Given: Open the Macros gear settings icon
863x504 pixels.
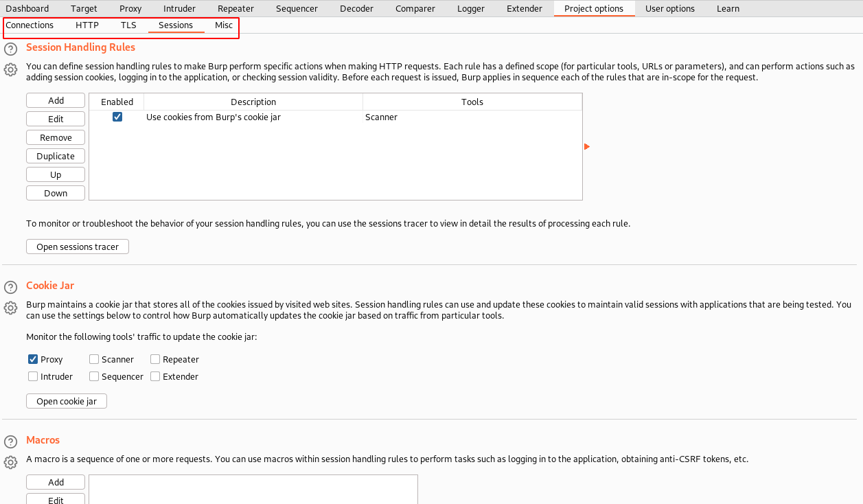Looking at the screenshot, I should coord(10,462).
